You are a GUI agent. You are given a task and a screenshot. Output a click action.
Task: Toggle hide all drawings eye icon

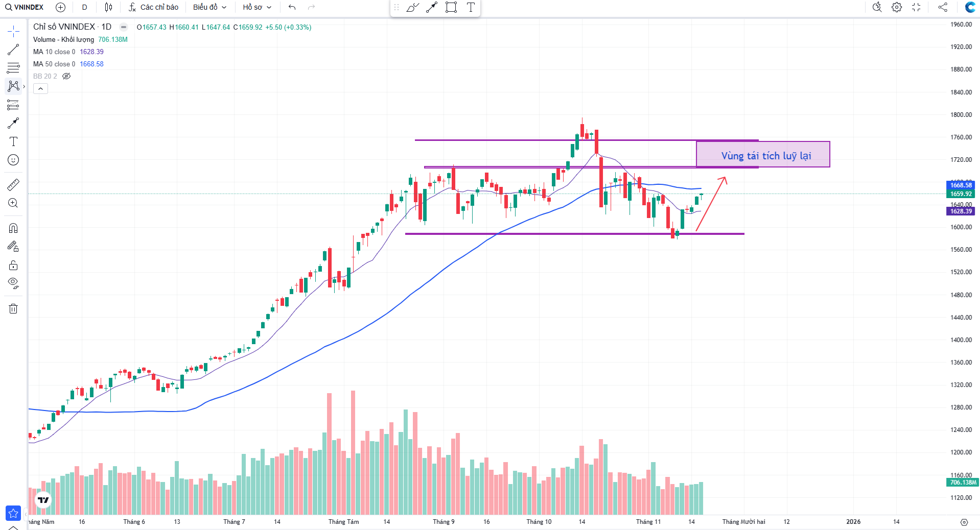click(x=13, y=282)
